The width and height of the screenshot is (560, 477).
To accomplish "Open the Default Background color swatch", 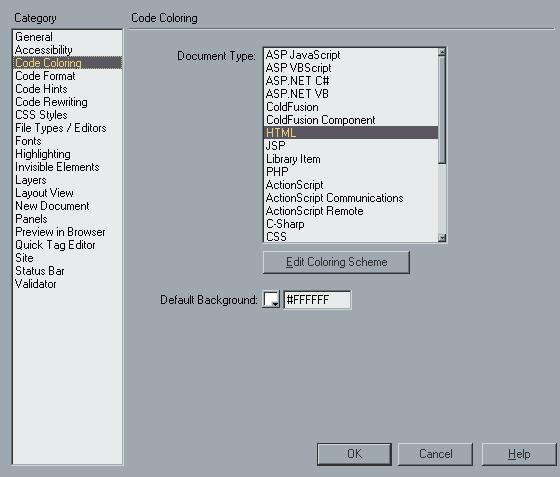I will pyautogui.click(x=271, y=300).
